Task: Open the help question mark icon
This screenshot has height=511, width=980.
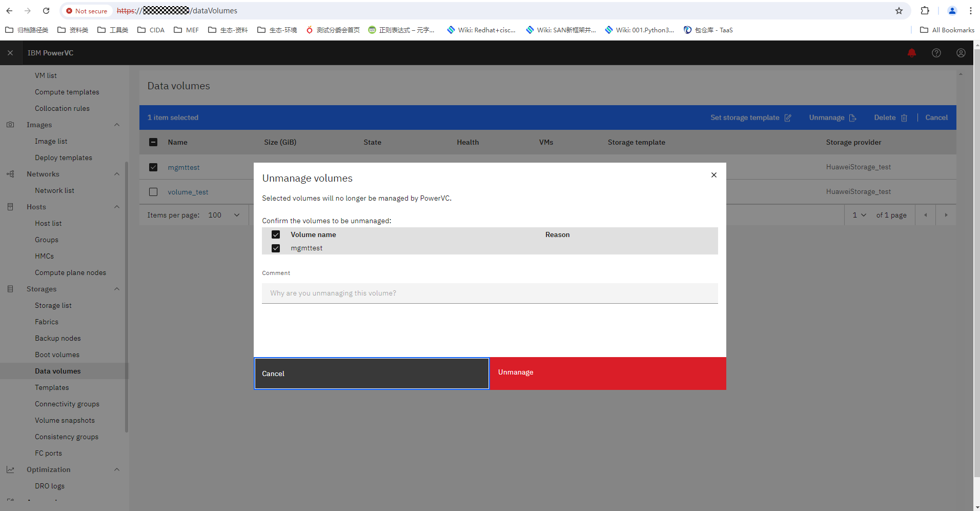Action: pyautogui.click(x=936, y=53)
